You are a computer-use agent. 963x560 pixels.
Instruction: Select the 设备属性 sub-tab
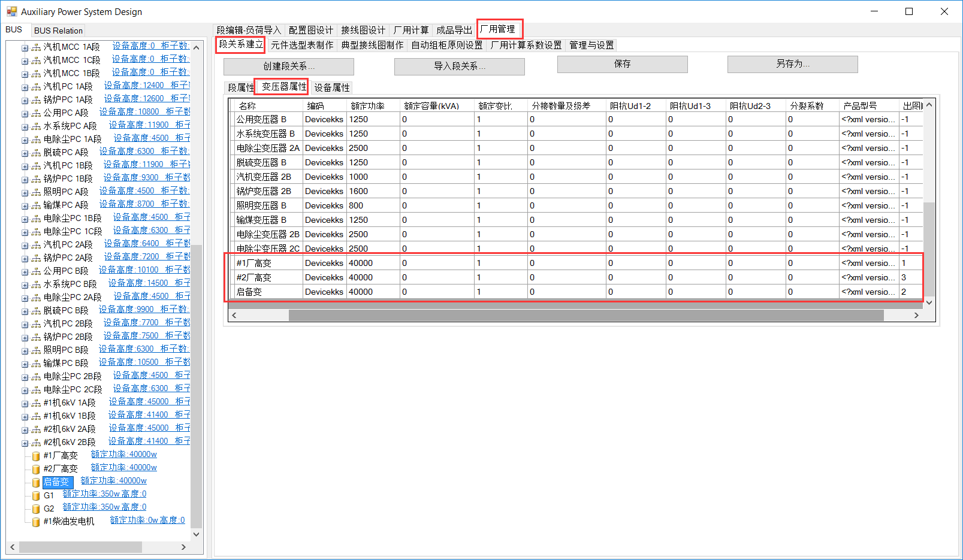pyautogui.click(x=331, y=87)
